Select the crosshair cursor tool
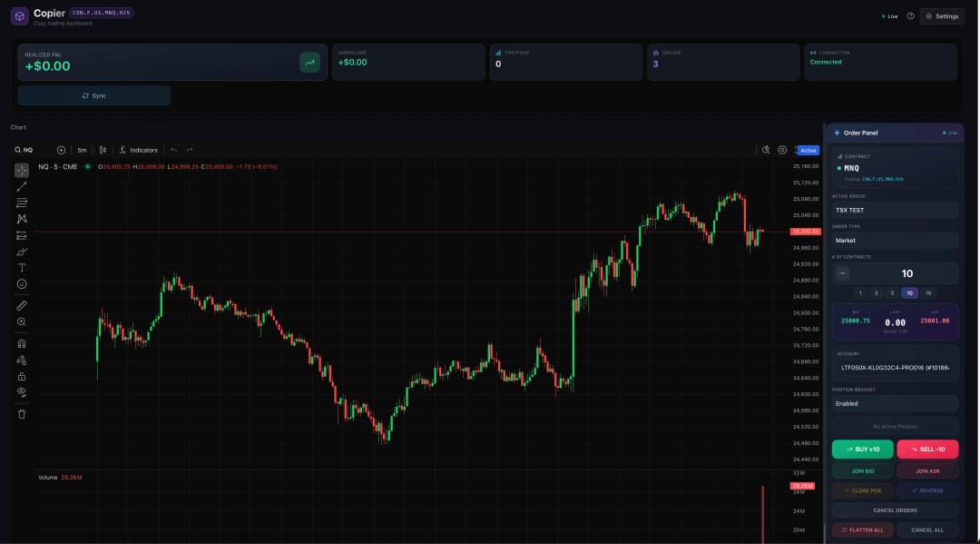 pos(21,169)
